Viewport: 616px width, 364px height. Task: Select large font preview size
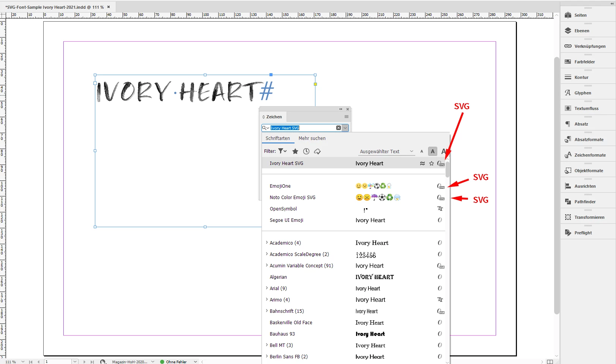pos(443,151)
